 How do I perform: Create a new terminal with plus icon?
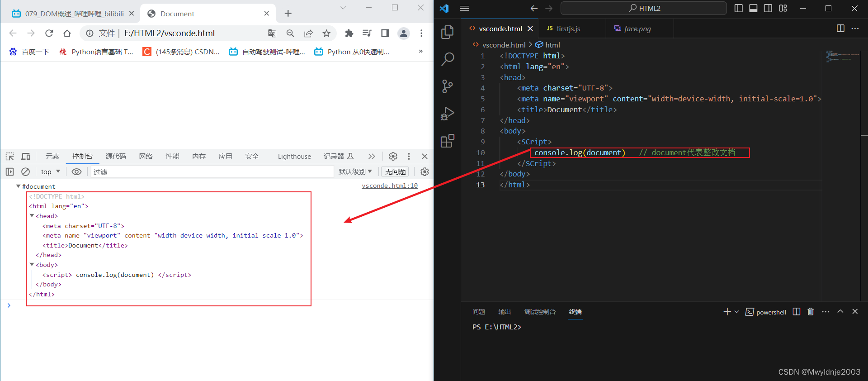[727, 312]
